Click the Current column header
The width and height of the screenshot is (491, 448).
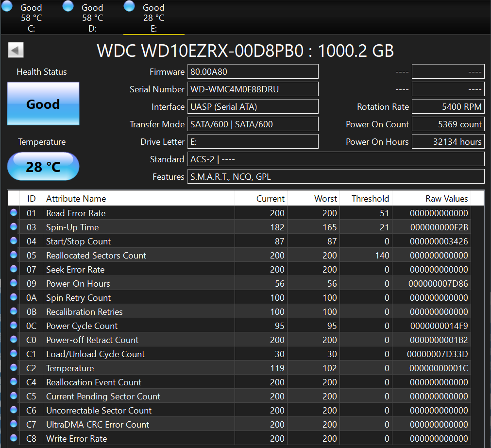[x=261, y=199]
